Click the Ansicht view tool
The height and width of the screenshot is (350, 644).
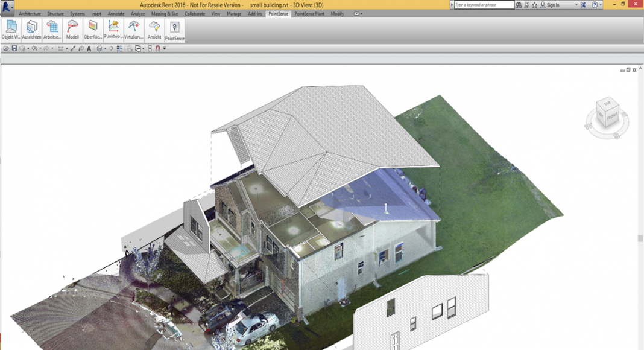point(154,30)
